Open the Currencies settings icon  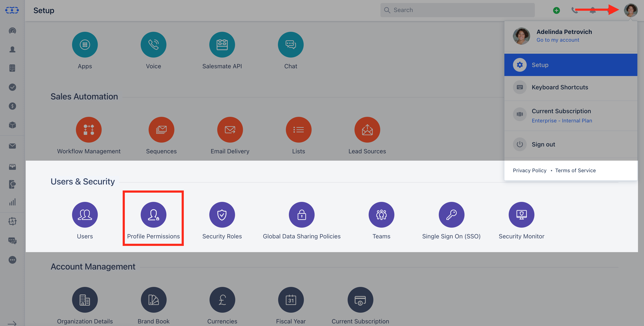pyautogui.click(x=222, y=300)
